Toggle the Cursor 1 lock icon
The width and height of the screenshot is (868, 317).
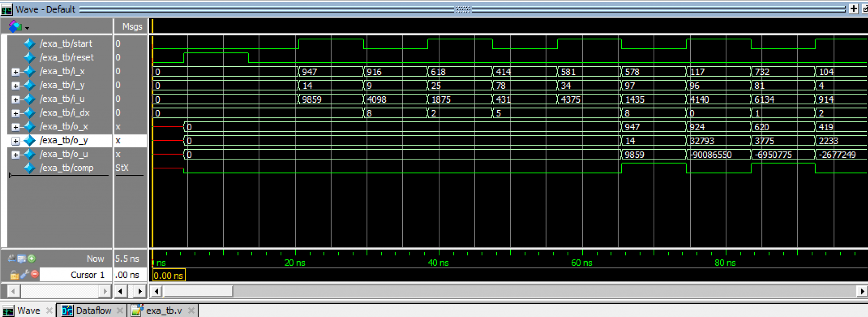pos(14,275)
